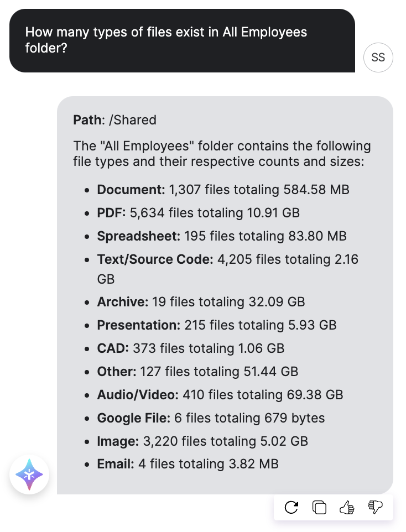
Task: Click the Path: /Shared text
Action: [114, 120]
